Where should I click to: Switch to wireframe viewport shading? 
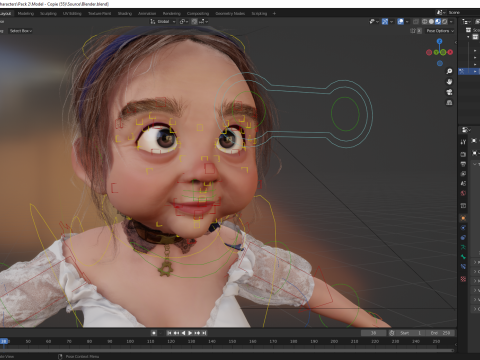click(425, 22)
